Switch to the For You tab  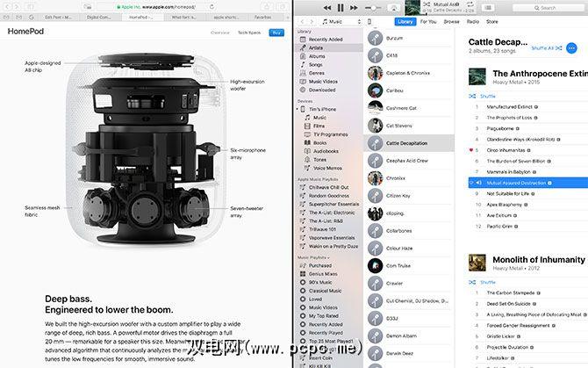click(428, 22)
